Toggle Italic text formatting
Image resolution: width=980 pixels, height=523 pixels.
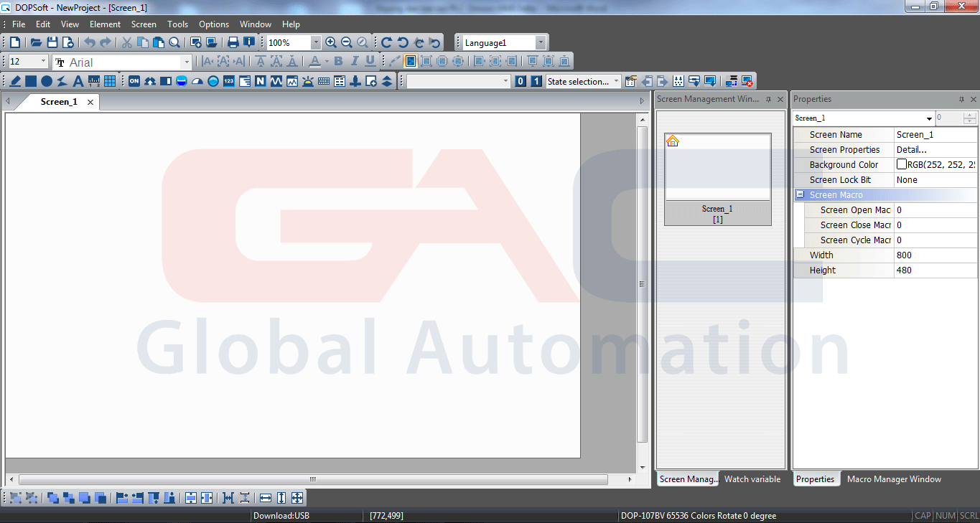pyautogui.click(x=354, y=62)
